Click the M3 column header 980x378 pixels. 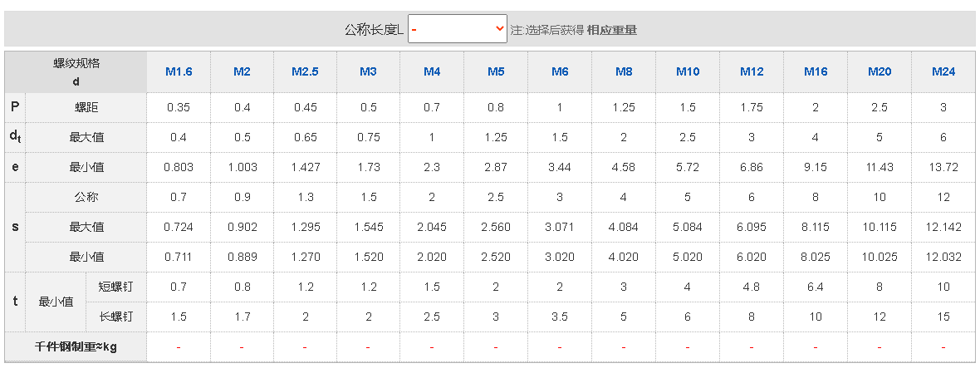(x=368, y=72)
